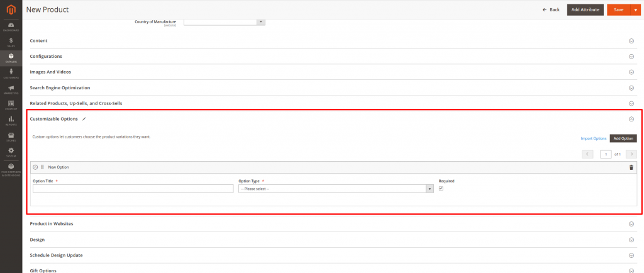
Task: Click the pencil icon beside Customizable Options
Action: pos(84,119)
